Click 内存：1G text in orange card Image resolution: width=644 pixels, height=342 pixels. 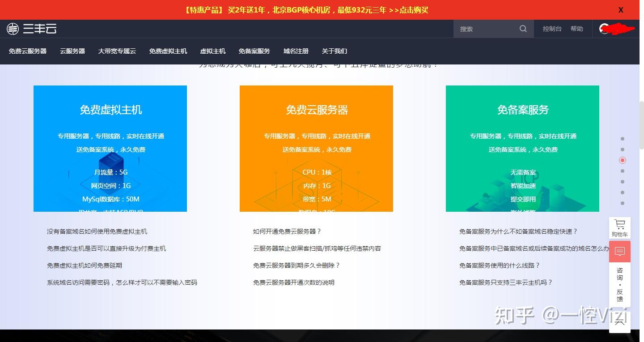317,185
